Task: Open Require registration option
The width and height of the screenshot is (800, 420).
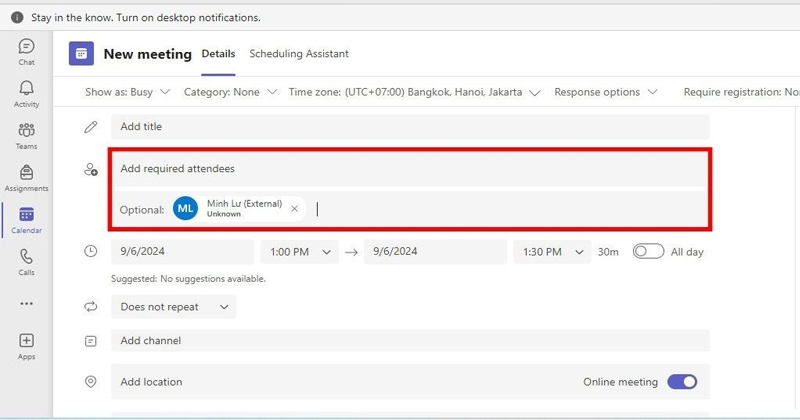Action: tap(741, 92)
